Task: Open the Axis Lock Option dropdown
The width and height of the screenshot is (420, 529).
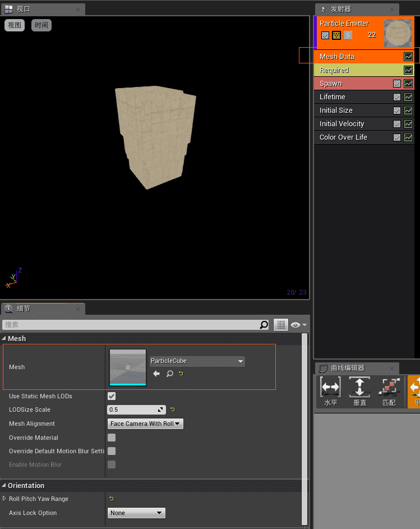Action: (136, 513)
